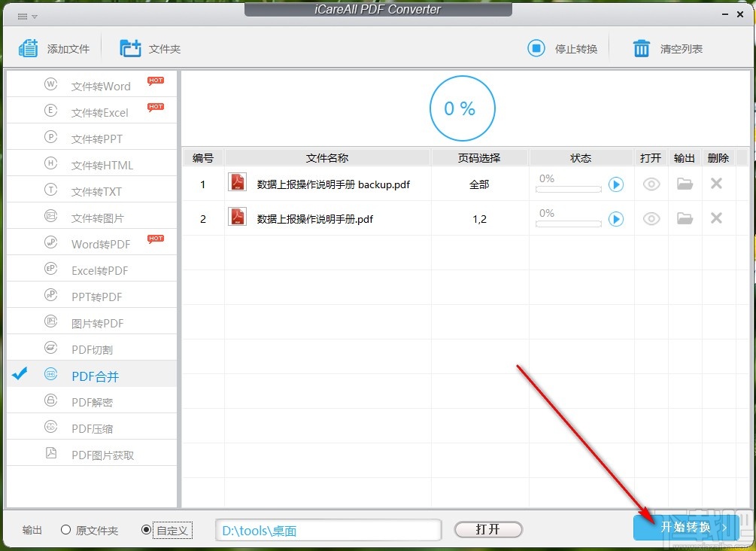Click the trash icon for clearing list
This screenshot has width=756, height=551.
click(x=641, y=48)
